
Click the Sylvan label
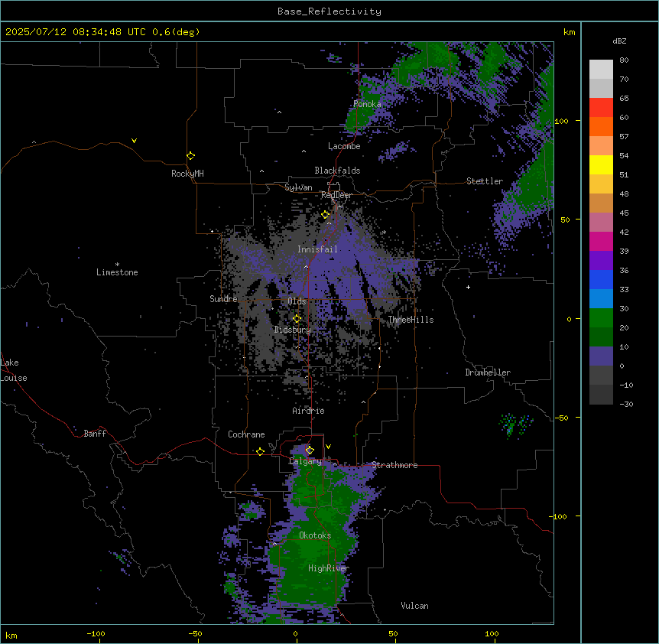point(298,187)
